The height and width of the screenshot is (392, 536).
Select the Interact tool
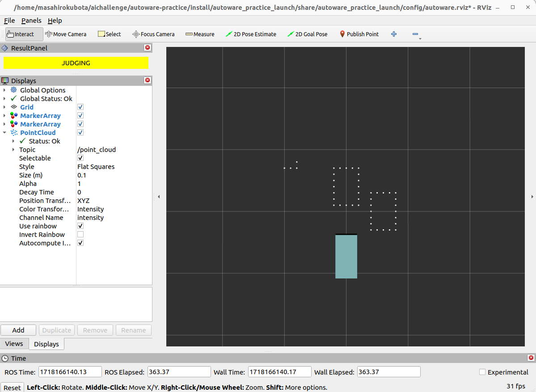[x=23, y=34]
